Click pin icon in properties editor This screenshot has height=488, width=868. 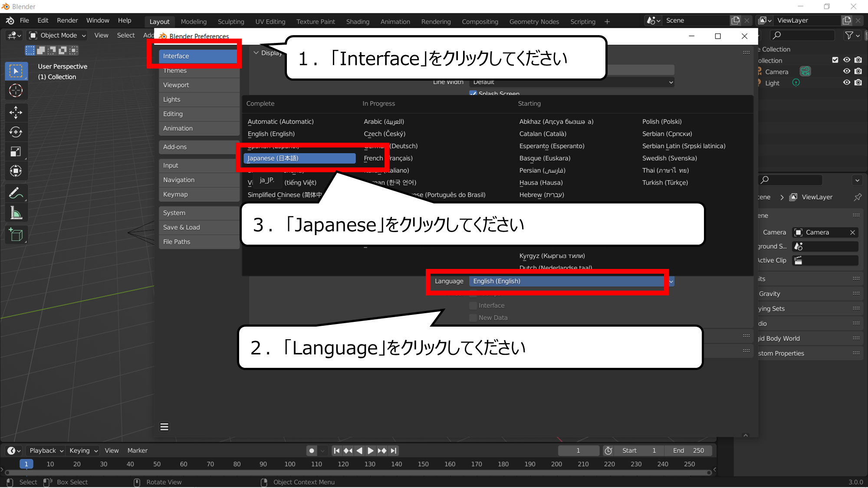click(858, 197)
